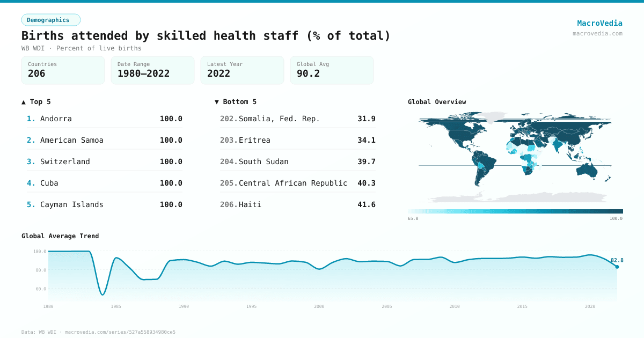Toggle the Haiti row in Bottom 5
This screenshot has width=644, height=338.
pyautogui.click(x=297, y=204)
